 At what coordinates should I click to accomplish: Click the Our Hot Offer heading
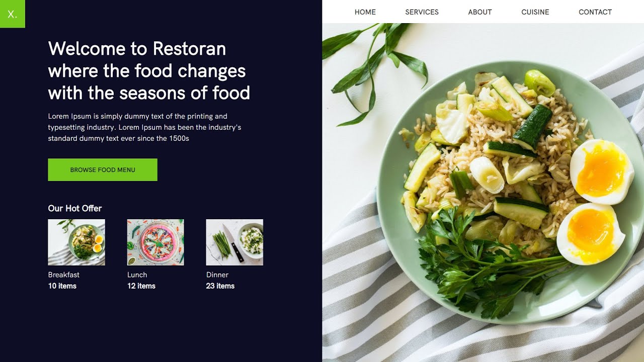pos(75,208)
